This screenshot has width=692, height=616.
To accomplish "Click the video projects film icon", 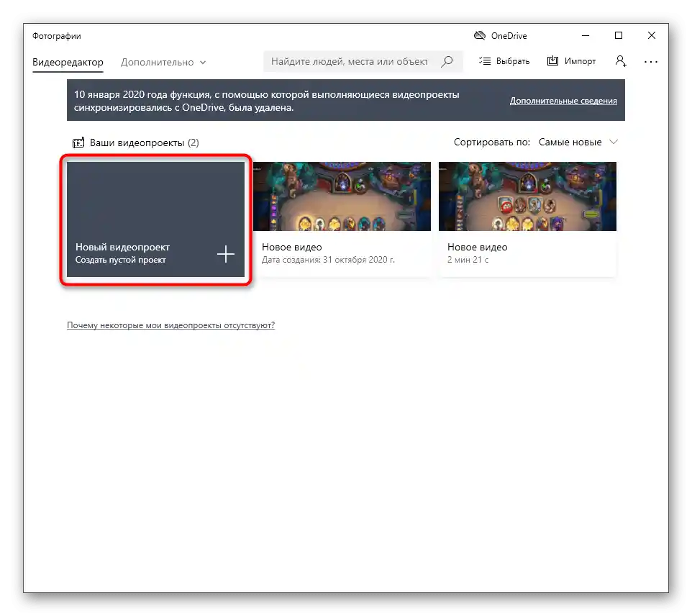I will pyautogui.click(x=78, y=142).
